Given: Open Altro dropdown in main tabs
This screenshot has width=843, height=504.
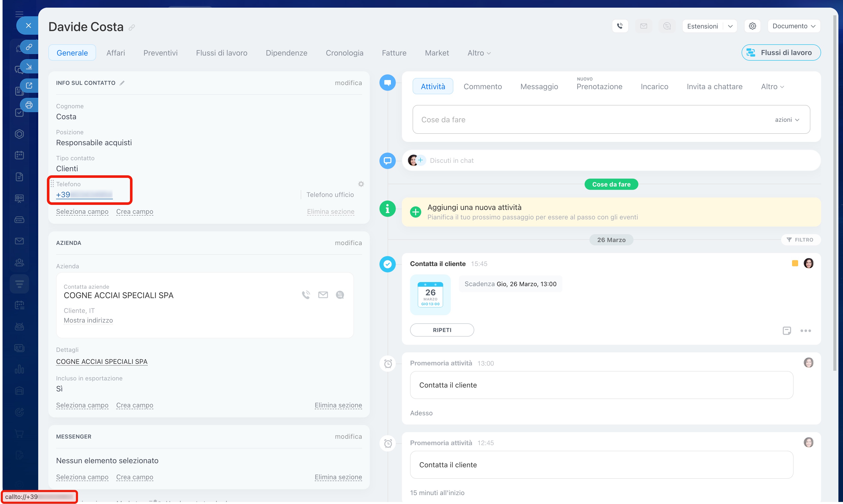Looking at the screenshot, I should tap(479, 53).
